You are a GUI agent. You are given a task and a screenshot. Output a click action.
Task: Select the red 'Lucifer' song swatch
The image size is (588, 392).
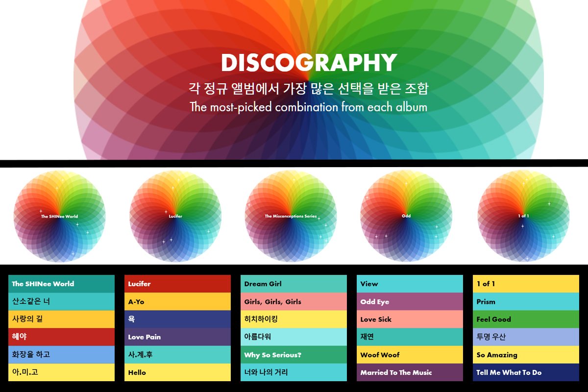177,284
